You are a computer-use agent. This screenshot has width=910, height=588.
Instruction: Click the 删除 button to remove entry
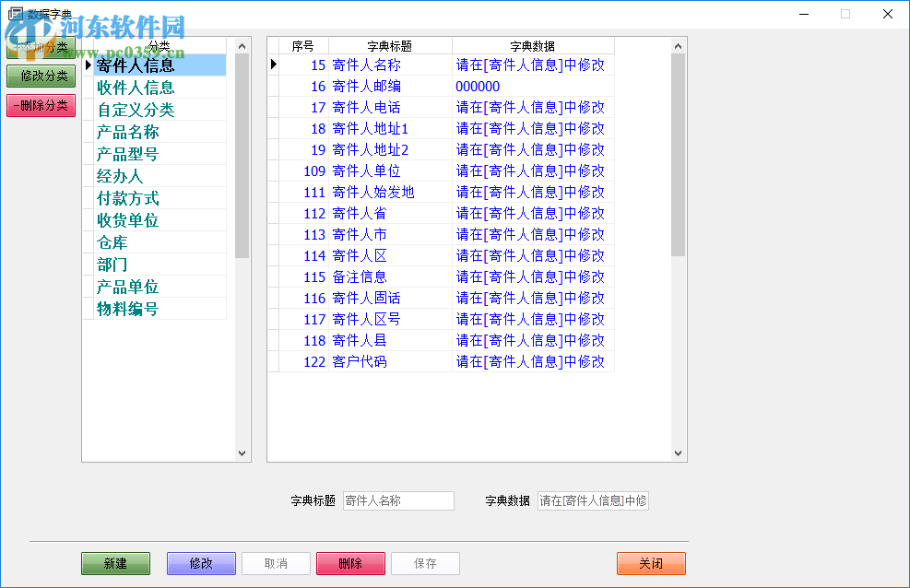click(350, 563)
